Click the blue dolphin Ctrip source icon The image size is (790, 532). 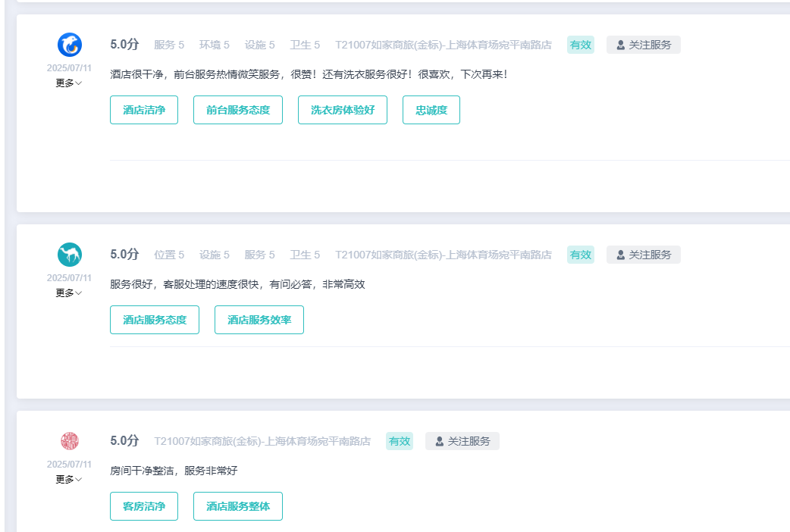tap(69, 45)
